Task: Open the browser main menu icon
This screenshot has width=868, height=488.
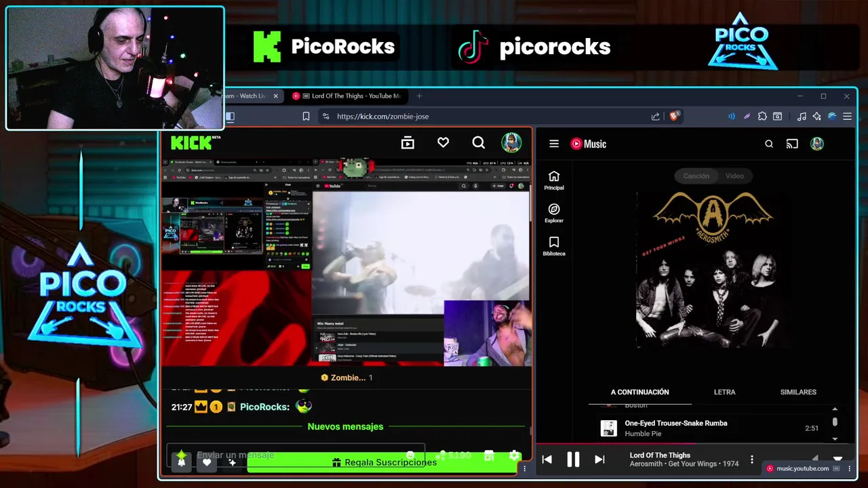Action: click(847, 117)
